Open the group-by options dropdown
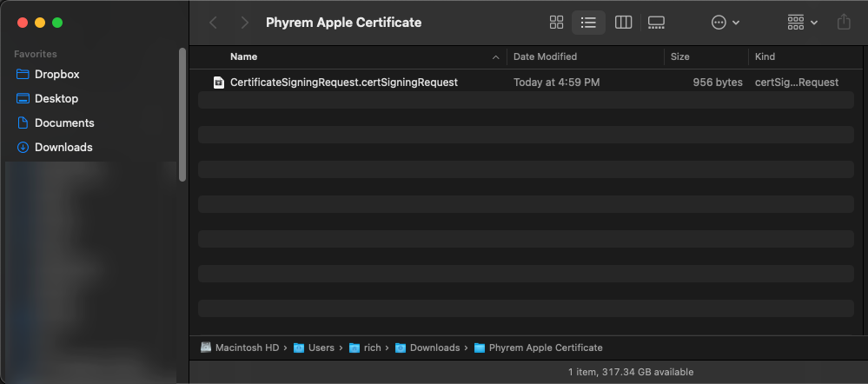868x384 pixels. [801, 23]
